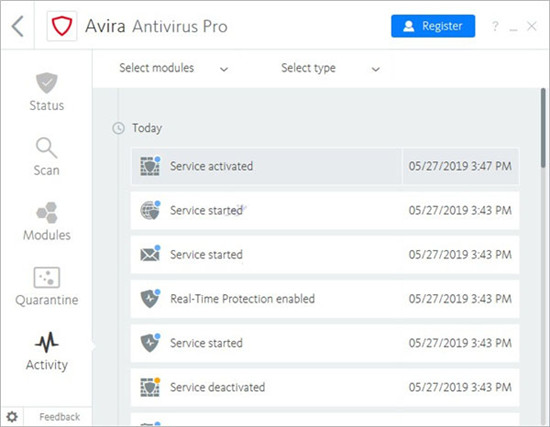Expand the Select modules dropdown
The height and width of the screenshot is (427, 550).
(174, 68)
